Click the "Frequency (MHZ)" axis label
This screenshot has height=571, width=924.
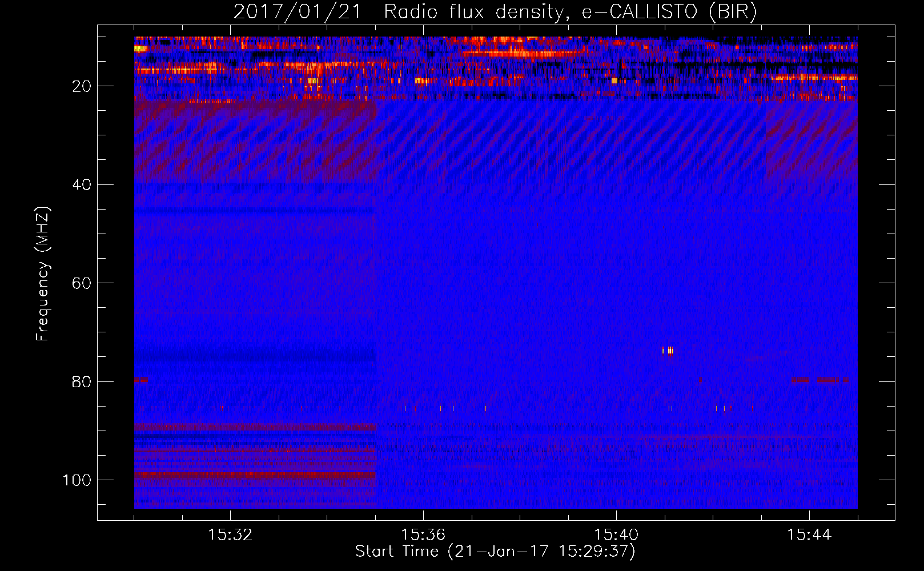click(x=43, y=274)
